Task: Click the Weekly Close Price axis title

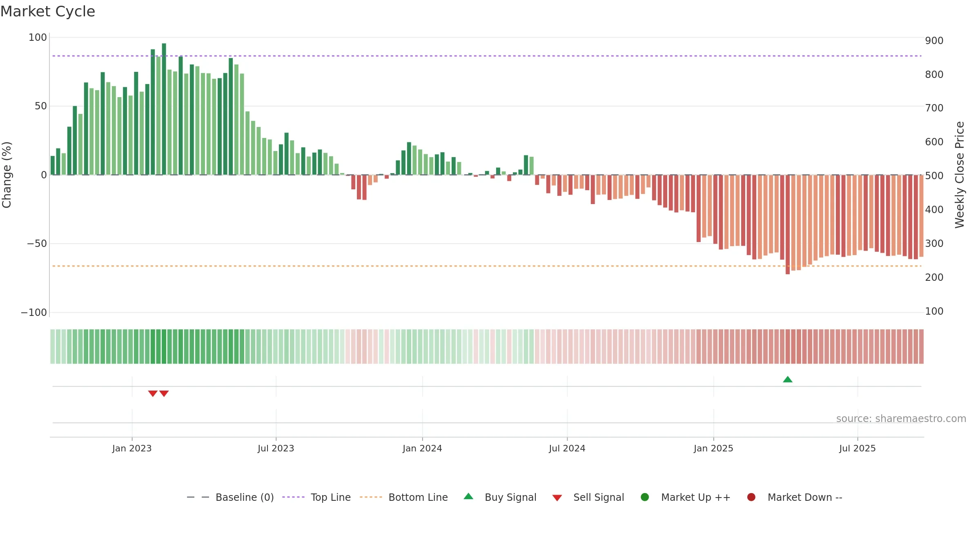Action: (x=960, y=175)
